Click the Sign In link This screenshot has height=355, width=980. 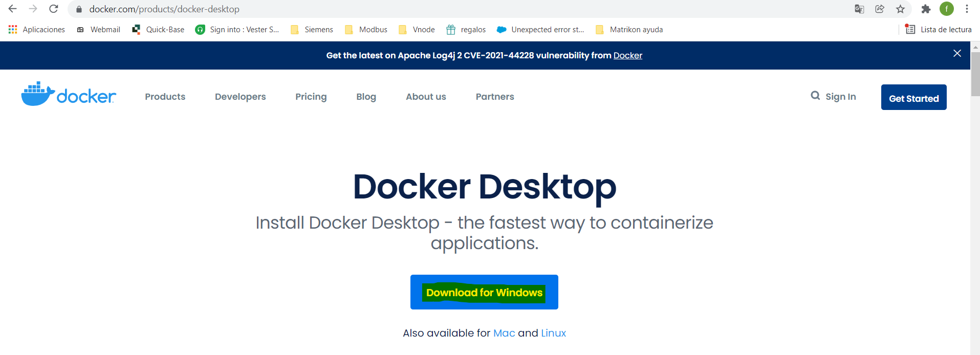pyautogui.click(x=840, y=97)
